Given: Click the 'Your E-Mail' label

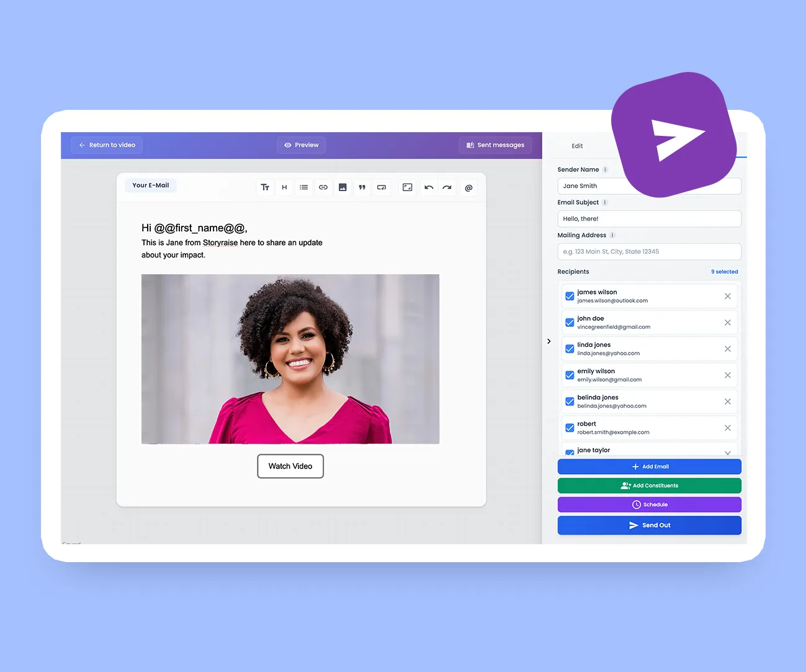Looking at the screenshot, I should (x=151, y=186).
